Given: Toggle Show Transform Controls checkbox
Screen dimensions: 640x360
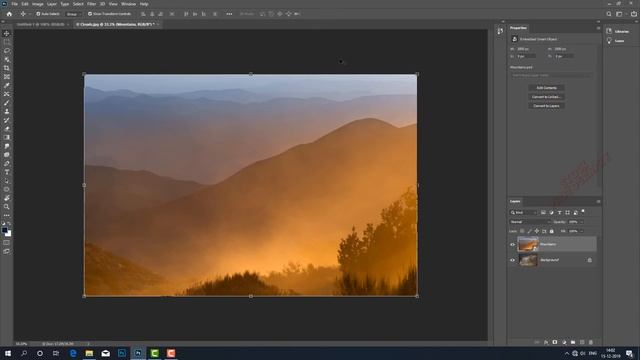Looking at the screenshot, I should [x=90, y=14].
